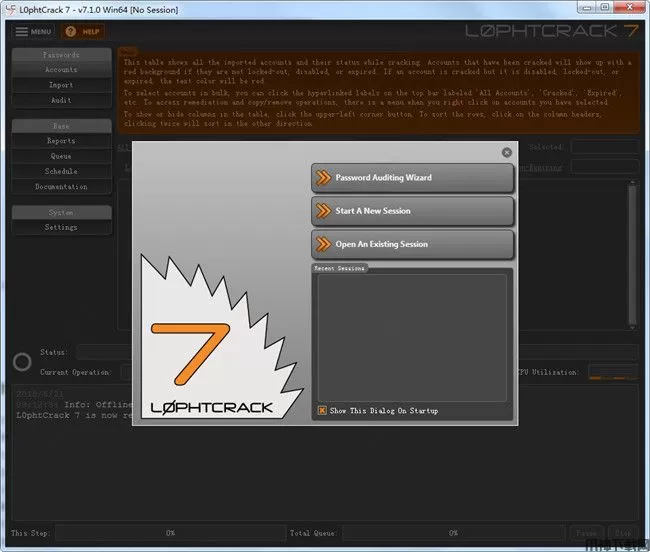Select the Accounts sidebar item
Viewport: 650px width, 552px height.
coord(61,70)
